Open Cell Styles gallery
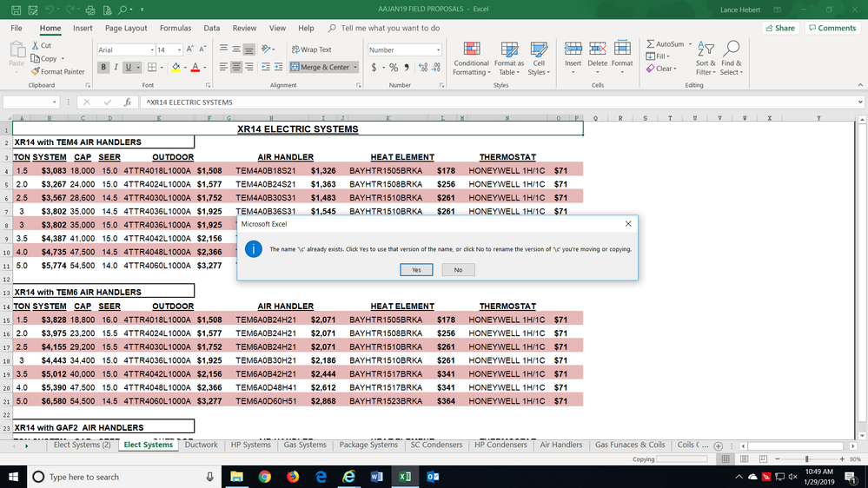The width and height of the screenshot is (868, 488). [539, 58]
